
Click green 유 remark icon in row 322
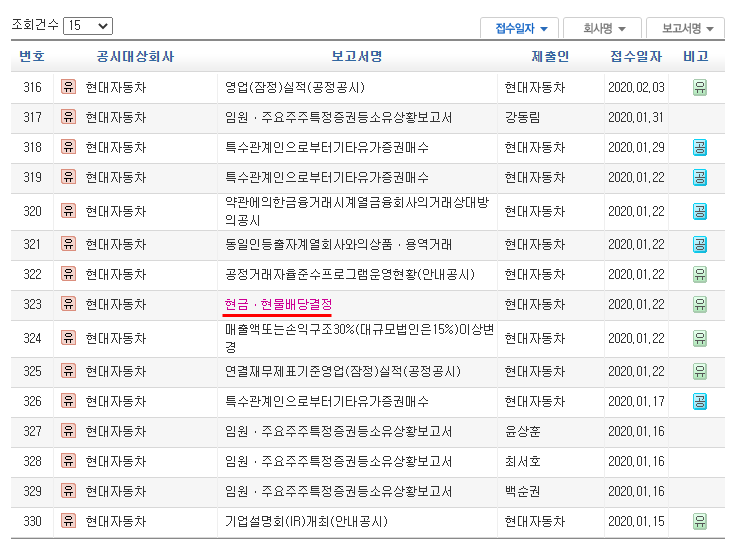click(x=700, y=274)
